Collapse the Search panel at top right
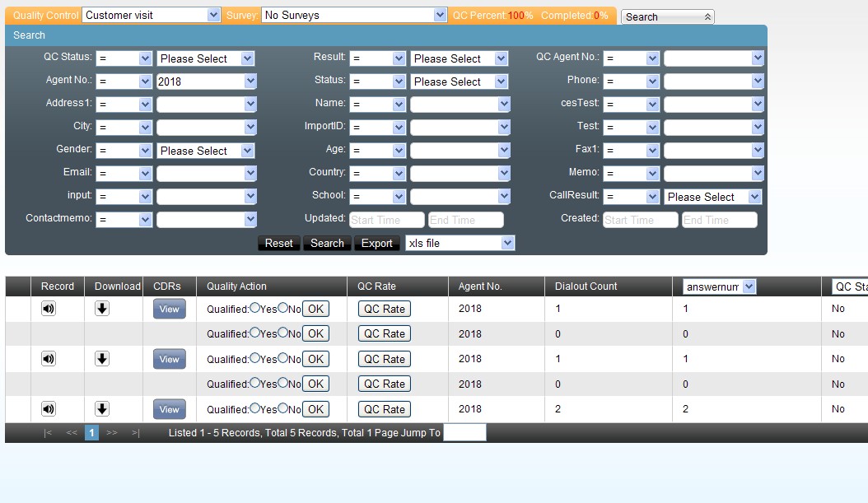This screenshot has height=503, width=868. point(707,16)
